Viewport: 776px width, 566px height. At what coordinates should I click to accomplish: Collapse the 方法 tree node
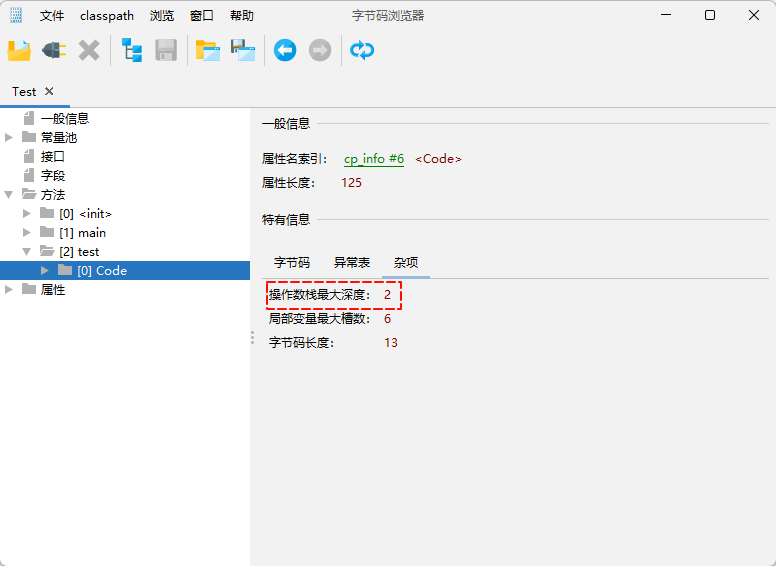pos(9,195)
